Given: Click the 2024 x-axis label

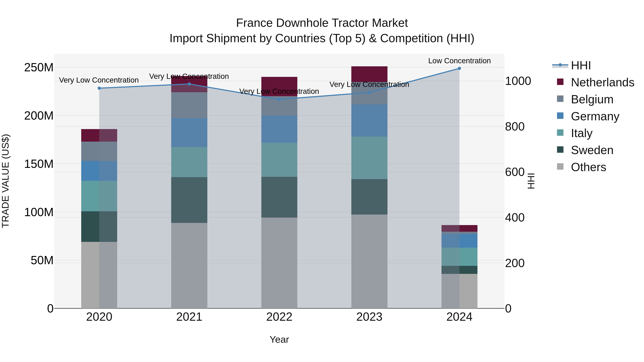Looking at the screenshot, I should pos(460,317).
